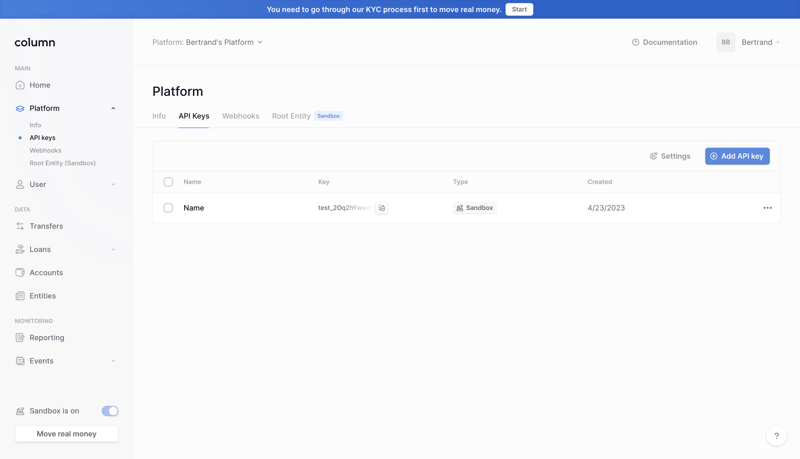
Task: Start the KYC process from banner
Action: pyautogui.click(x=519, y=9)
